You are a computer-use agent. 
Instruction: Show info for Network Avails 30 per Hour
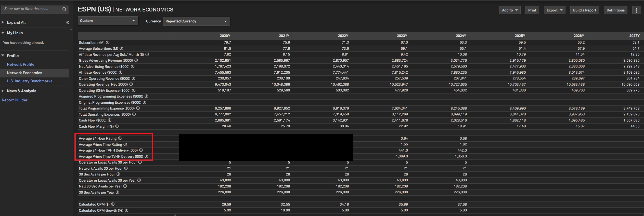pyautogui.click(x=126, y=168)
